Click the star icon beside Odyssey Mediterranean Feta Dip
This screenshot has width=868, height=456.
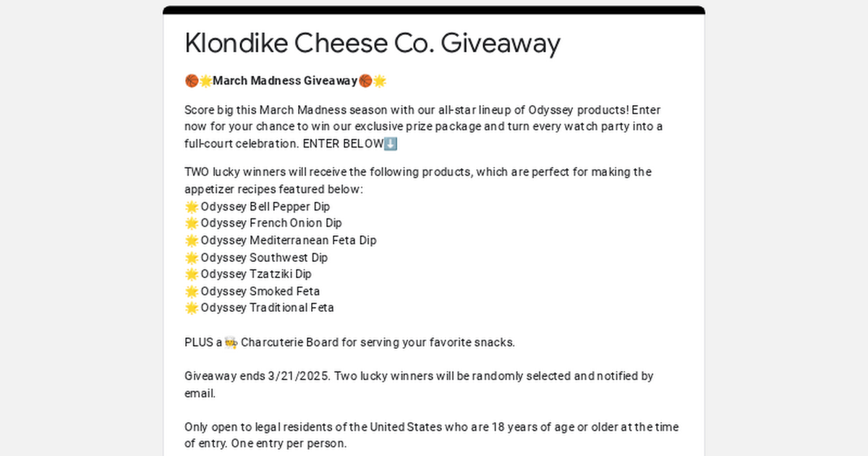pos(192,240)
